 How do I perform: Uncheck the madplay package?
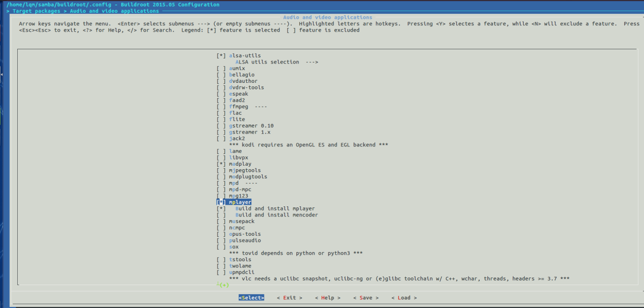pos(221,164)
